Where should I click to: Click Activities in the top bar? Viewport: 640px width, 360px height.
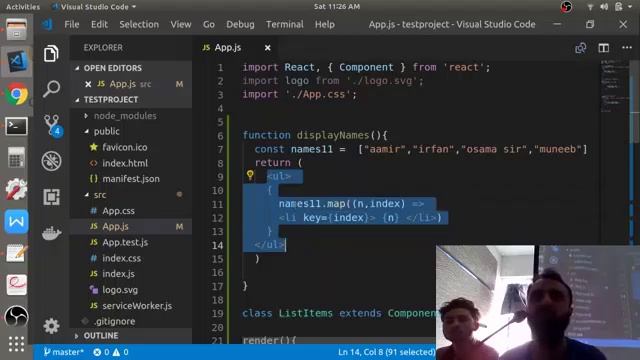23,7
